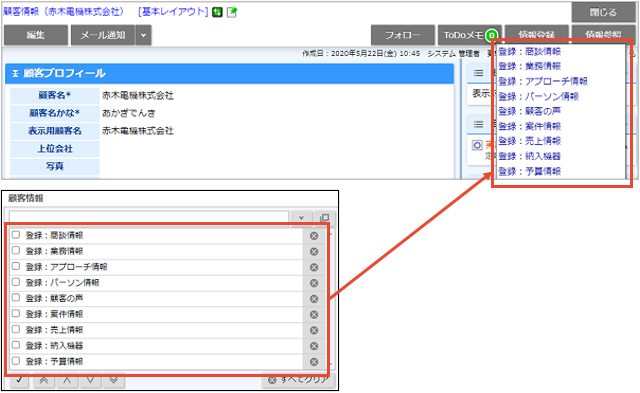Click the メール通知 button

pos(103,35)
